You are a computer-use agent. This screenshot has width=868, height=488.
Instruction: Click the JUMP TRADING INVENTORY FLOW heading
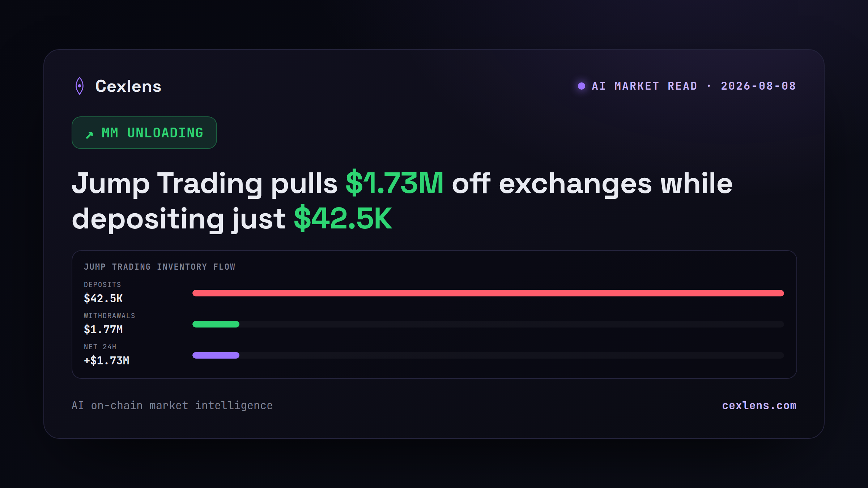(x=159, y=267)
